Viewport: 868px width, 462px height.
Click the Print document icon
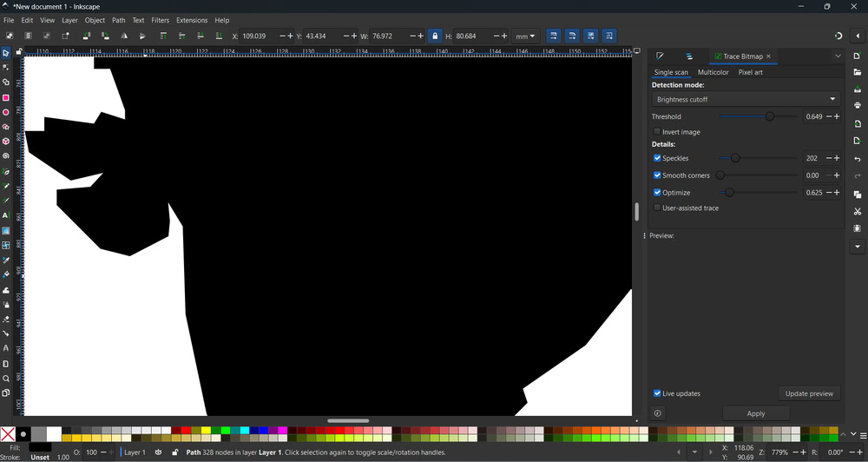858,105
